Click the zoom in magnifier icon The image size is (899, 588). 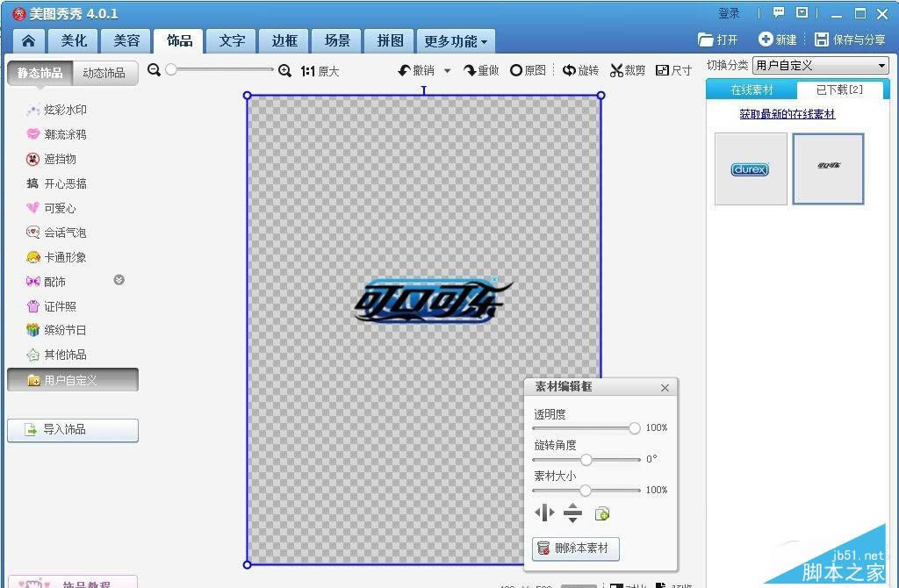[x=284, y=70]
